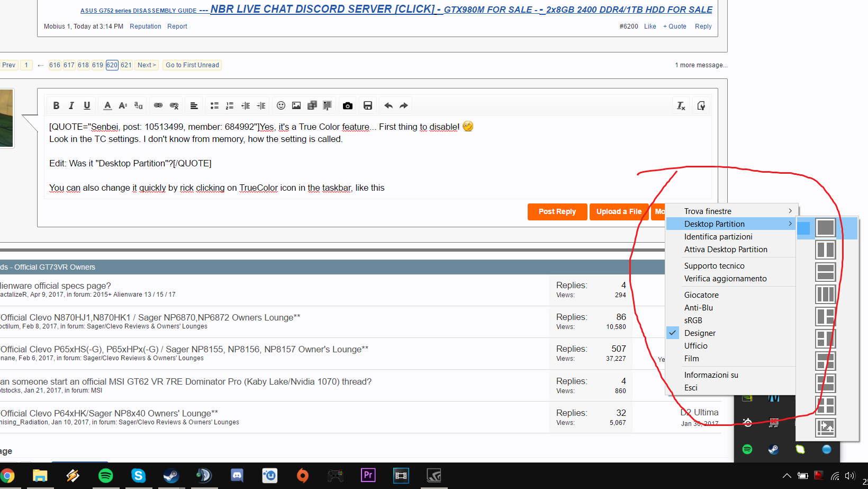Choose the three-column partition layout icon
This screenshot has width=868, height=489.
click(825, 294)
